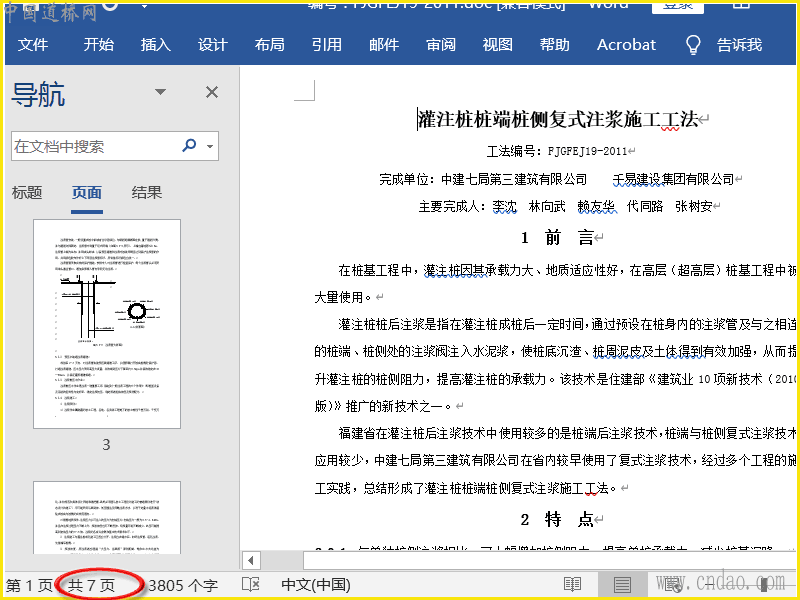This screenshot has height=600, width=800.
Task: Click the name 赖友华 in authors line
Action: coord(596,207)
